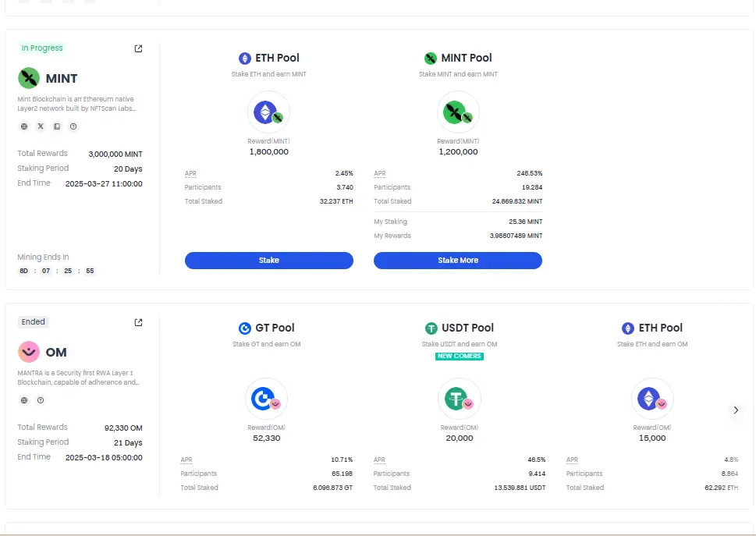Viewport: 756px width, 536px height.
Task: Click Mint Blockchain description text
Action: (76, 104)
